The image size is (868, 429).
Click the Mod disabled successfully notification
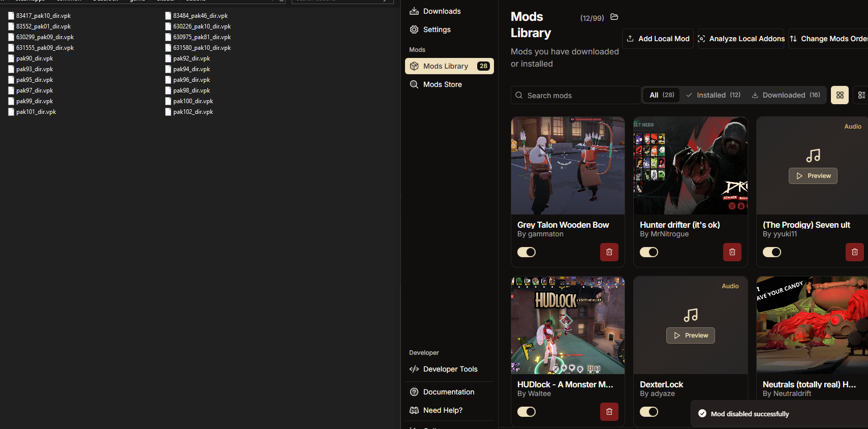[x=780, y=414]
